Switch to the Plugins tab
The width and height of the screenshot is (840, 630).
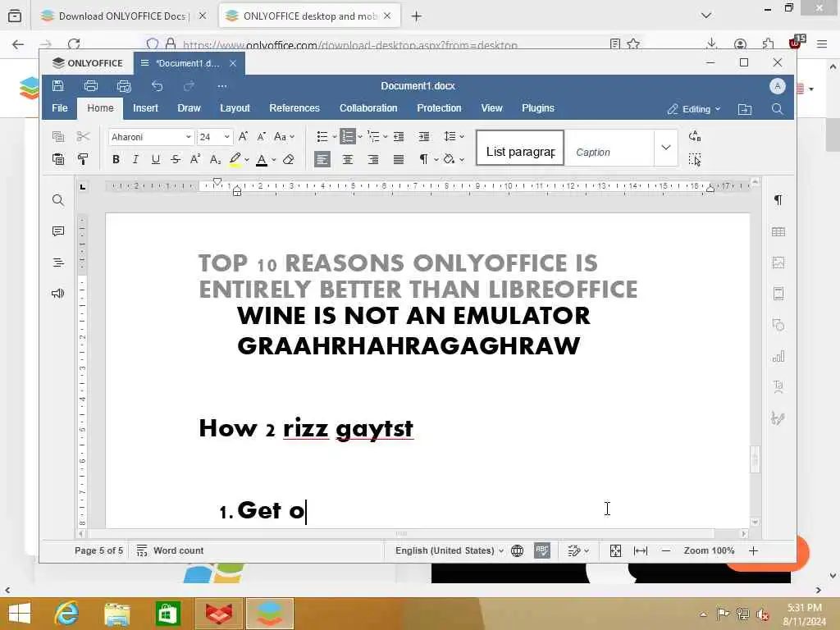pos(538,108)
